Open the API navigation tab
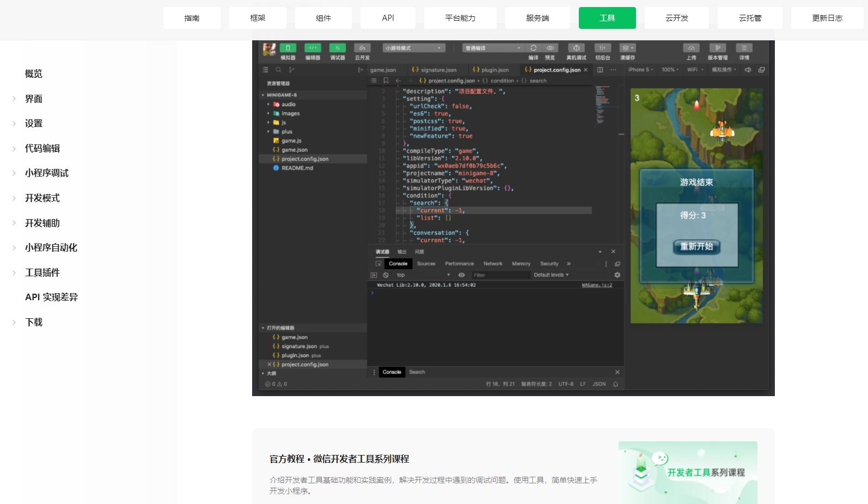This screenshot has height=504, width=868. (388, 18)
